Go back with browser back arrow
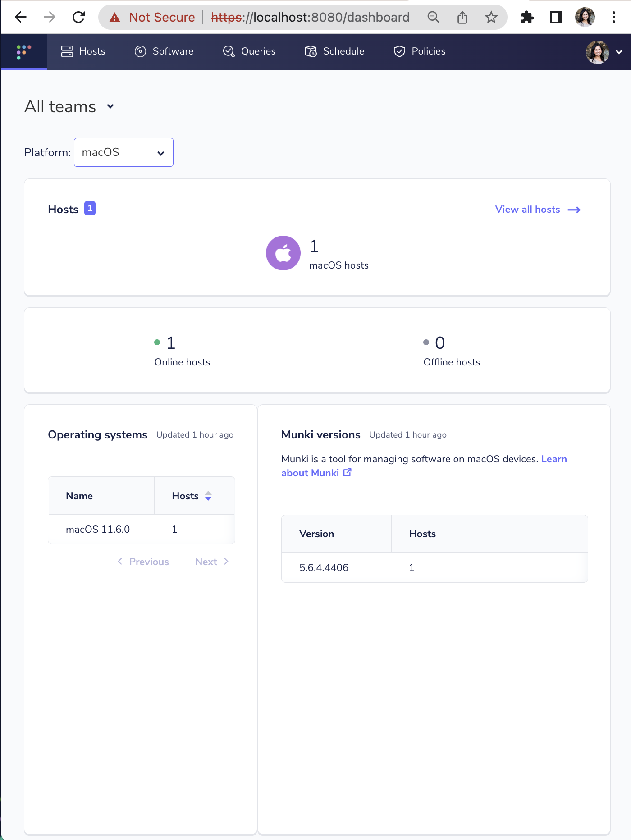The image size is (631, 840). point(21,18)
